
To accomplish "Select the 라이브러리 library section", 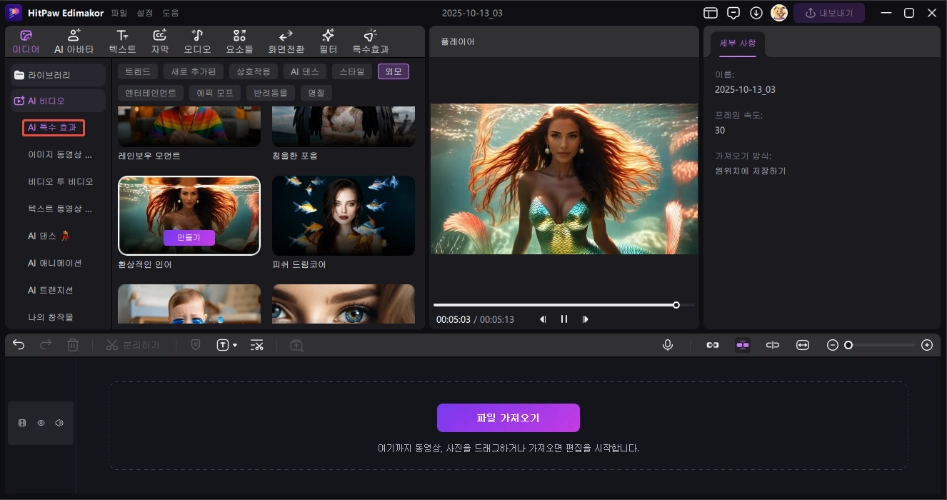I will [58, 75].
